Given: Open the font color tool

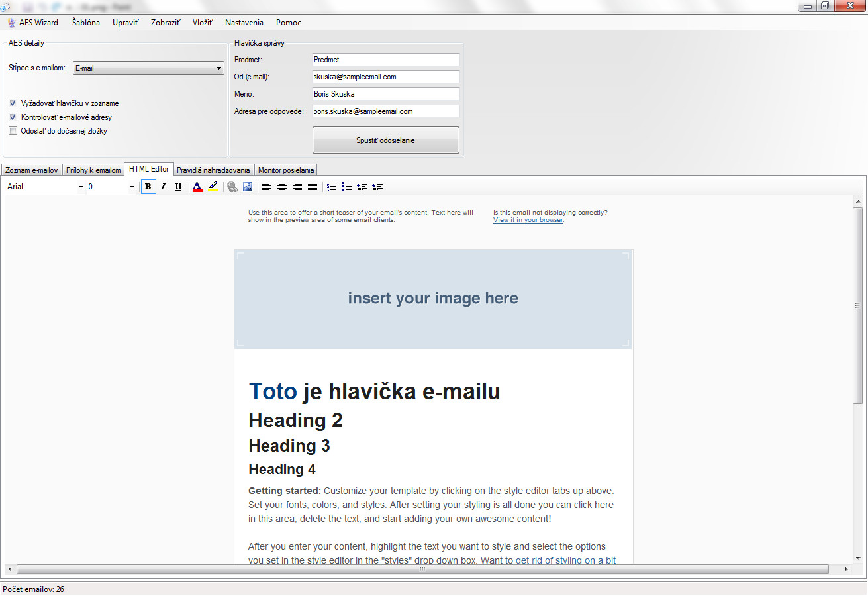Looking at the screenshot, I should click(197, 187).
